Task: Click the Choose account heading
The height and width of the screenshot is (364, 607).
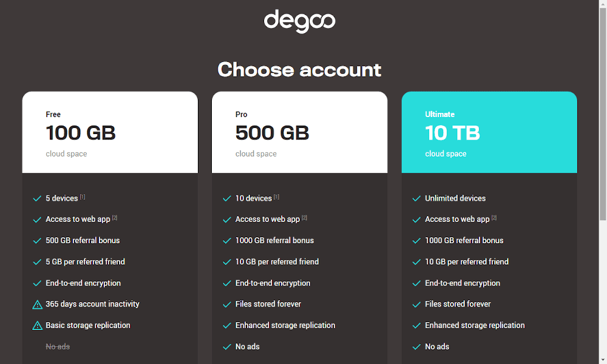Action: tap(299, 70)
